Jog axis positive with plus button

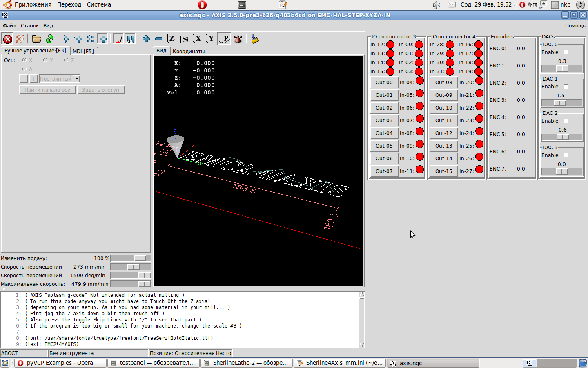33,79
